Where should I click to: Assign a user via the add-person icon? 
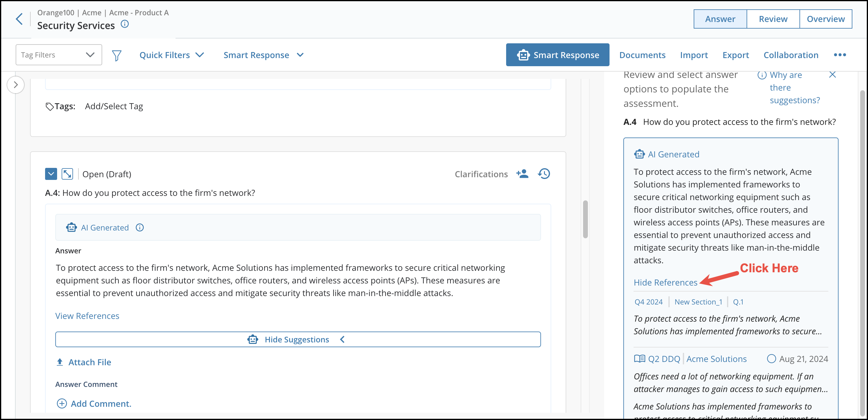click(x=522, y=174)
